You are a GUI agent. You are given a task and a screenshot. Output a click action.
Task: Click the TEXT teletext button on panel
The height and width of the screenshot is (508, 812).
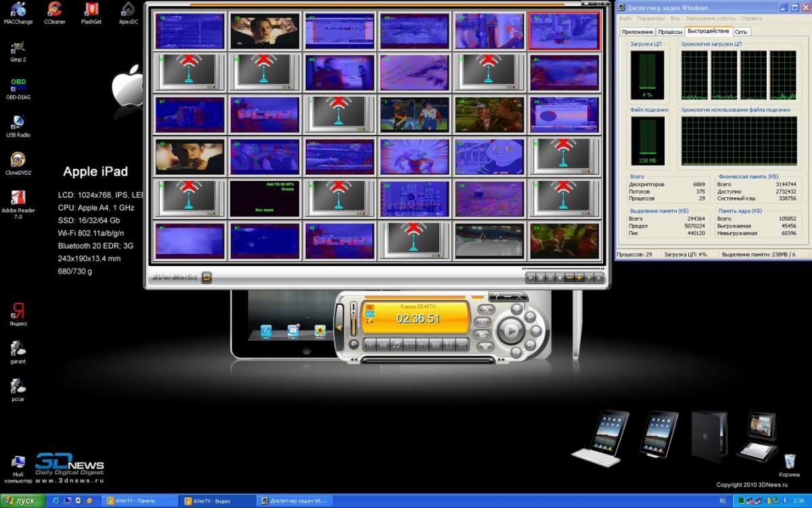point(409,345)
